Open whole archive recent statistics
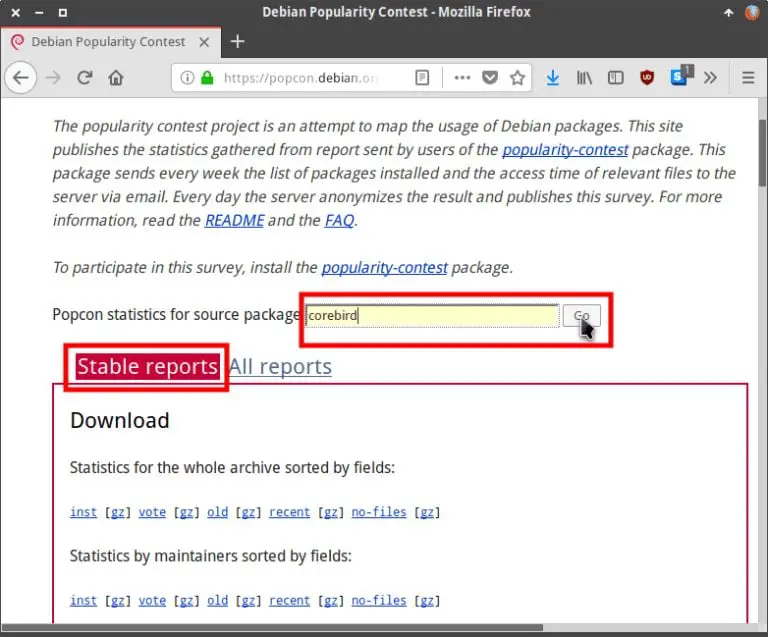The image size is (768, 637). pos(289,512)
